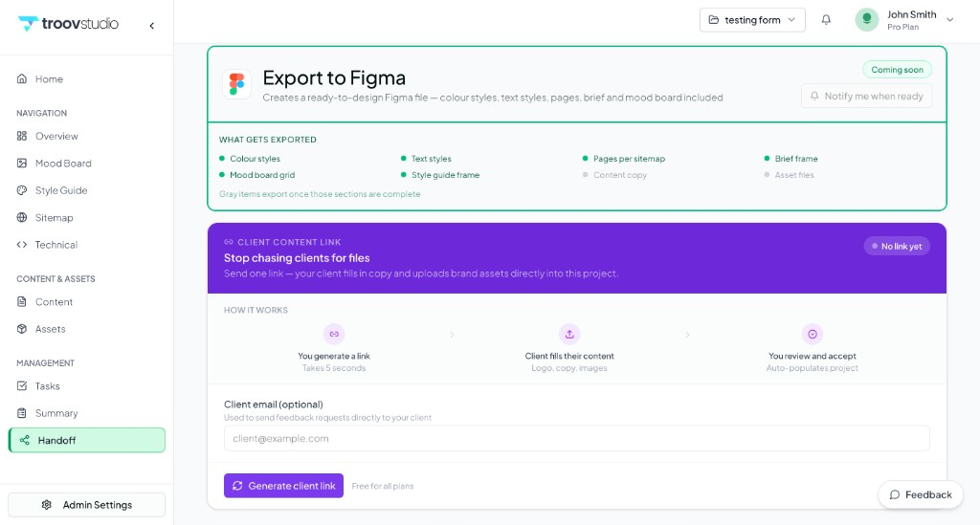Click the Content document icon

[22, 301]
